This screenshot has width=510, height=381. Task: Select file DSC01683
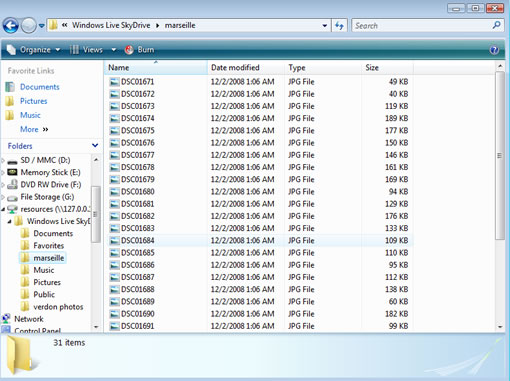point(137,228)
